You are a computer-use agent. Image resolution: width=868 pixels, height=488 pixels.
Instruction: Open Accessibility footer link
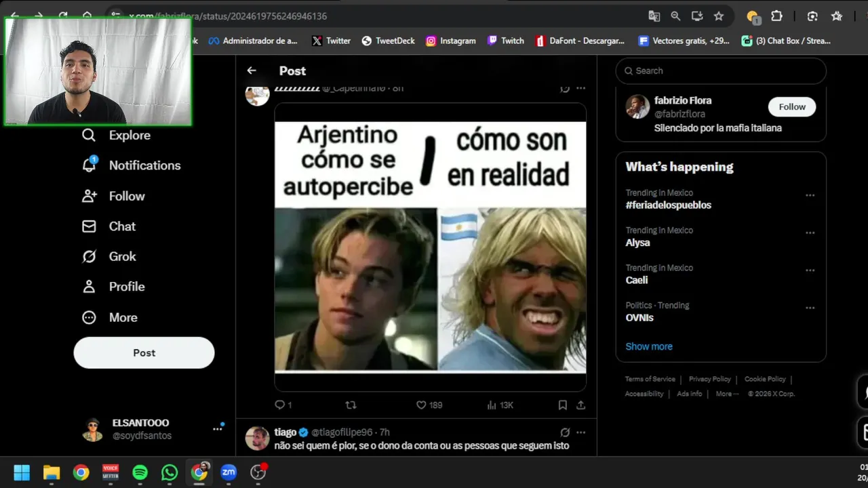point(644,394)
